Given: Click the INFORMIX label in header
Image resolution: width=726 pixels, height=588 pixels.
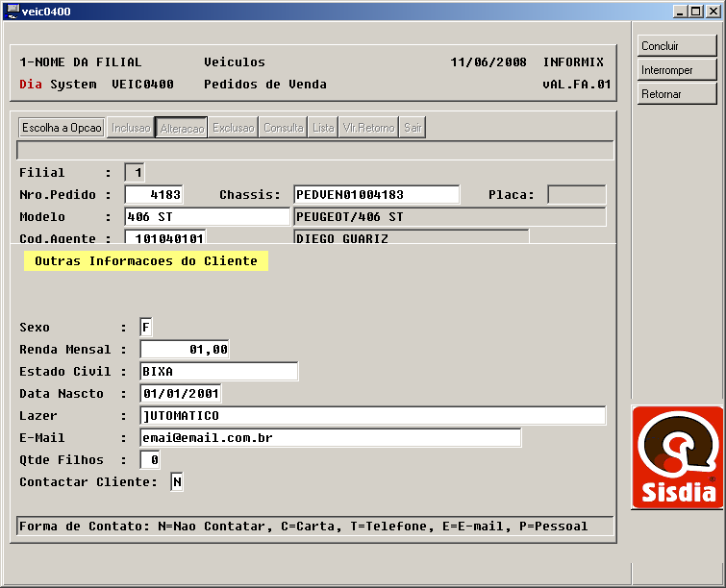Looking at the screenshot, I should 573,62.
